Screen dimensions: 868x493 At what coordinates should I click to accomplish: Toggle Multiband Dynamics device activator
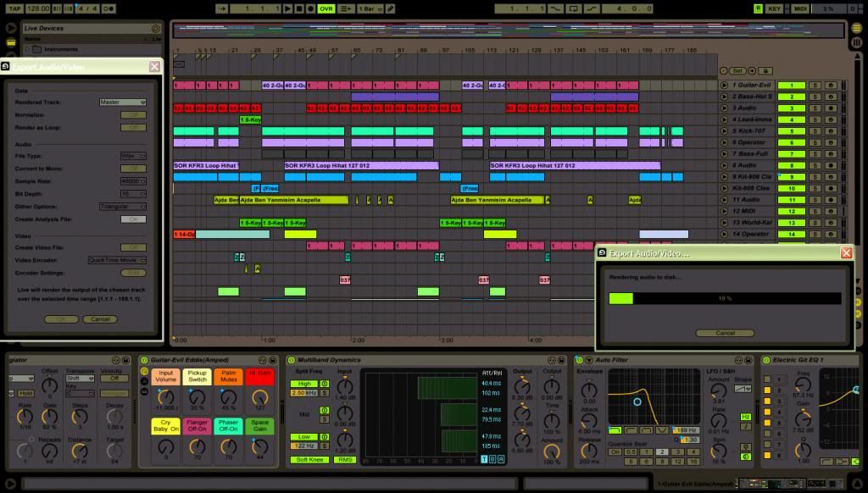tap(292, 360)
